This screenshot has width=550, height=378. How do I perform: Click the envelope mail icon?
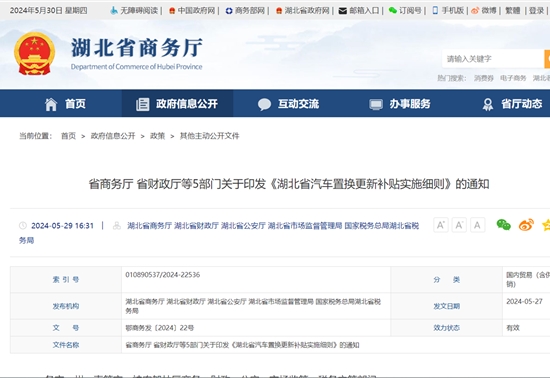(343, 11)
